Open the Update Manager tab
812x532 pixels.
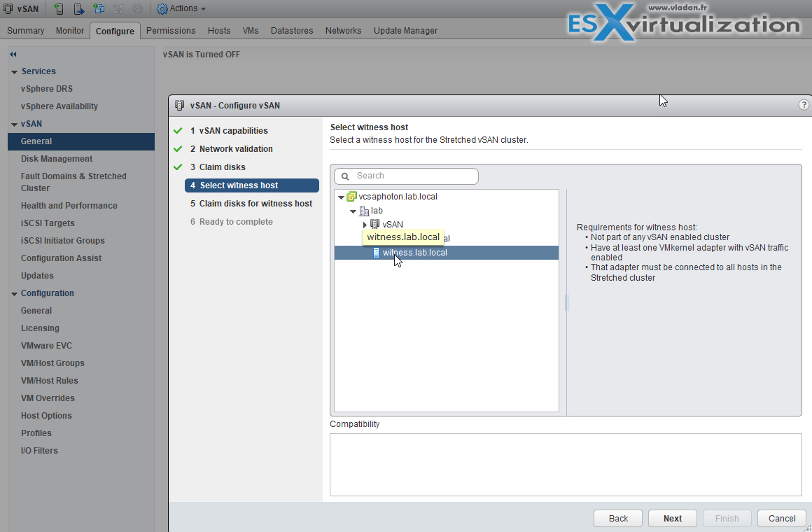[405, 31]
